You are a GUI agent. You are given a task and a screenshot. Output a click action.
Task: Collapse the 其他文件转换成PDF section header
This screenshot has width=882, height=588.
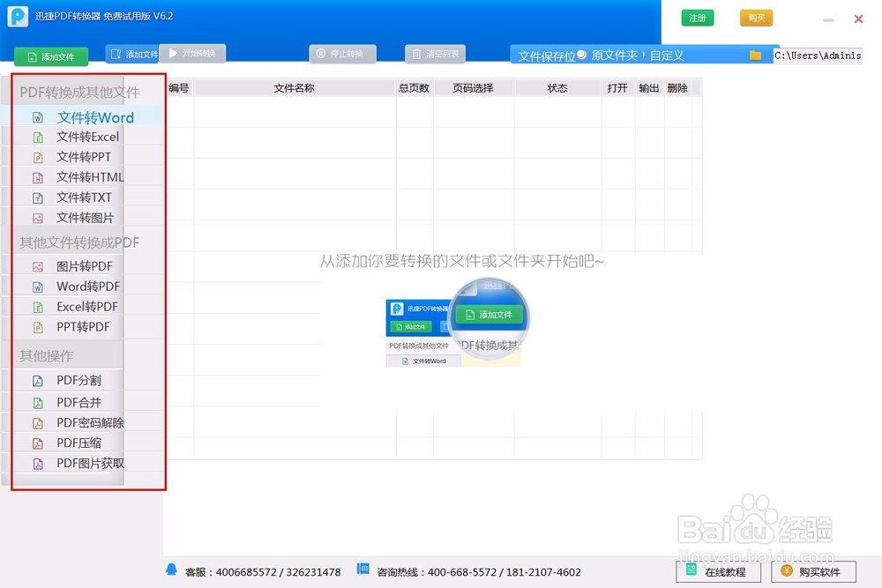tap(79, 242)
